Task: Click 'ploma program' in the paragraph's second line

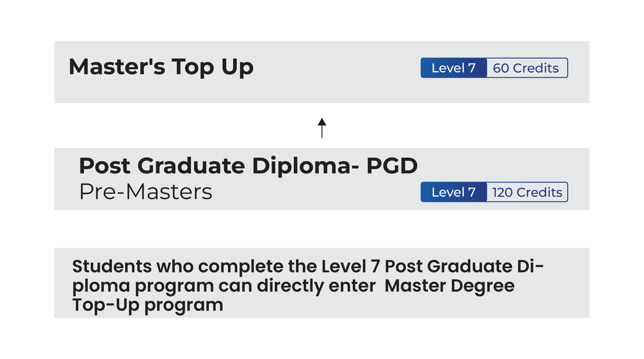Action: tap(143, 286)
